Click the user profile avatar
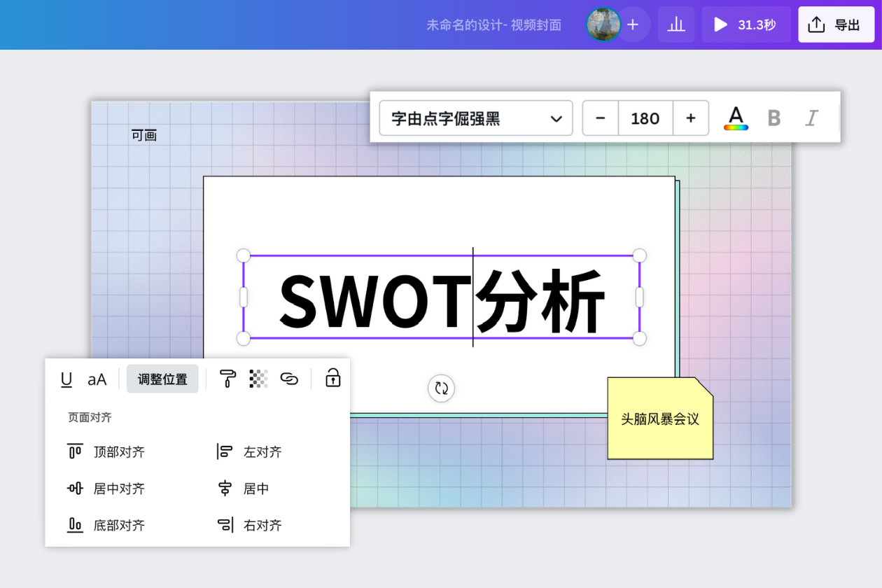This screenshot has width=882, height=588. click(603, 24)
